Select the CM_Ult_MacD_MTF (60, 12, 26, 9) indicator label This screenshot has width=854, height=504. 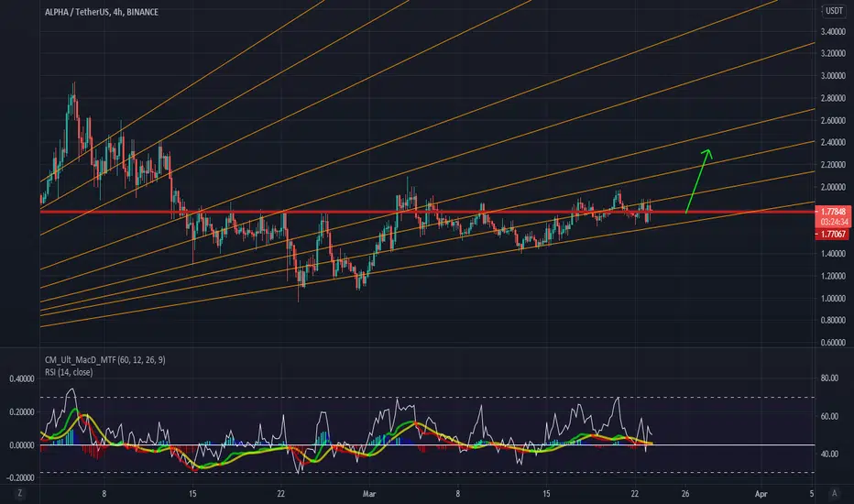[105, 359]
